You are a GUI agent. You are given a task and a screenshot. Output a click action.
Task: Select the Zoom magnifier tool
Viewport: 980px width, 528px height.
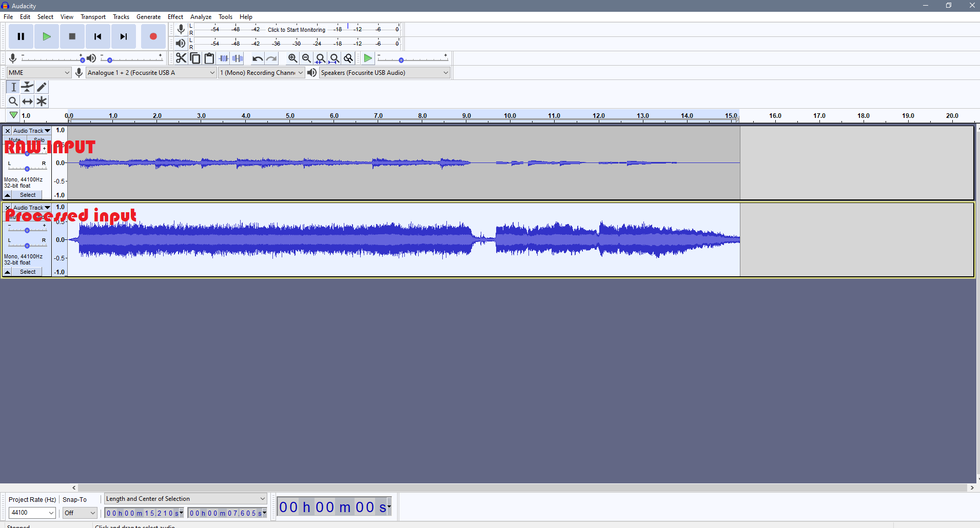click(13, 101)
